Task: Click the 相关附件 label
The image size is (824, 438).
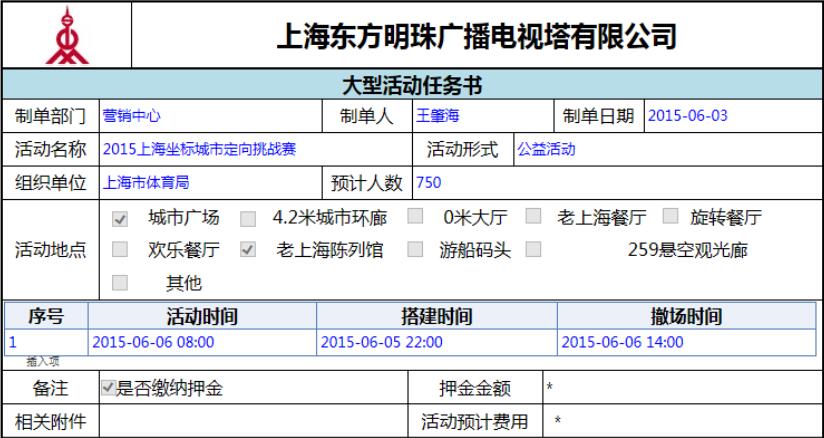Action: click(x=50, y=422)
